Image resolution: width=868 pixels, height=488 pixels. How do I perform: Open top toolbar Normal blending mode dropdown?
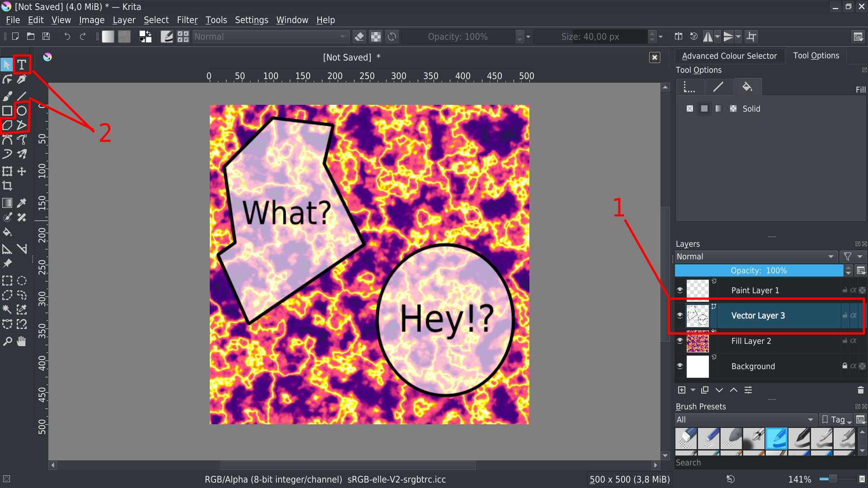(270, 37)
